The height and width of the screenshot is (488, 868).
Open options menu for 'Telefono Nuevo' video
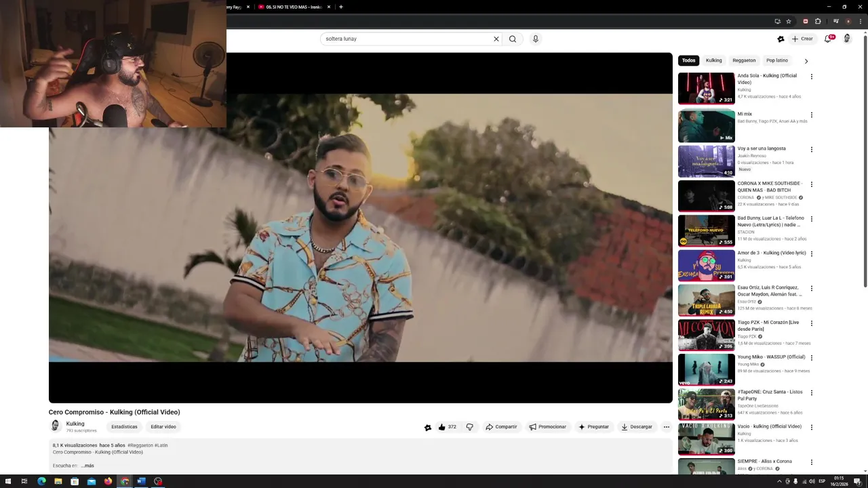pyautogui.click(x=811, y=219)
